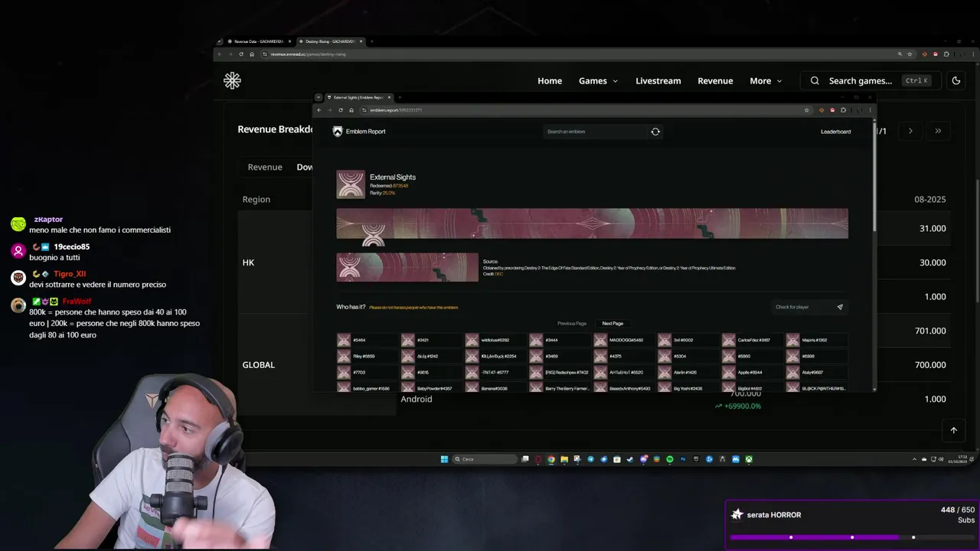Open Xbox app from the taskbar
The image size is (980, 551).
point(749,459)
